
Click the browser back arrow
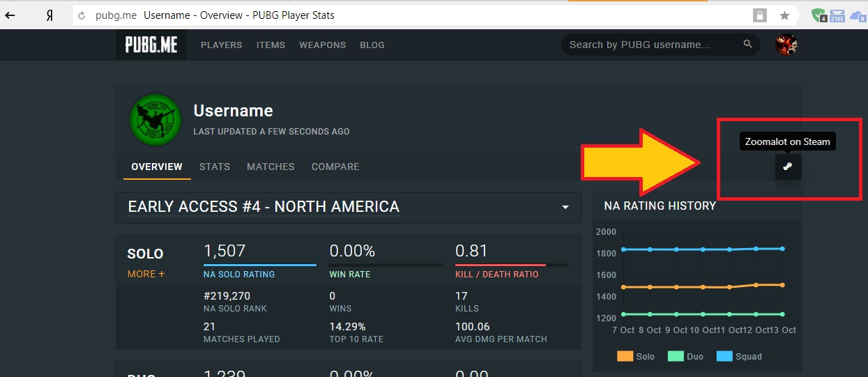[11, 15]
